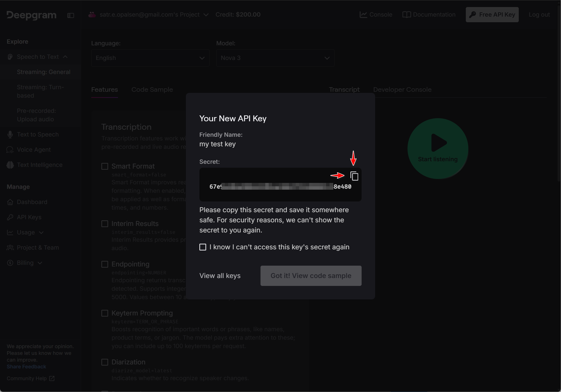
Task: Open API Keys key icon
Action: (10, 217)
